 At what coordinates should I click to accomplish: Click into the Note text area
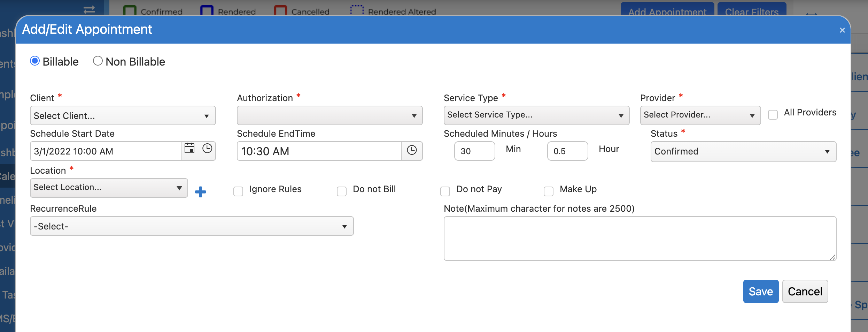click(x=640, y=239)
